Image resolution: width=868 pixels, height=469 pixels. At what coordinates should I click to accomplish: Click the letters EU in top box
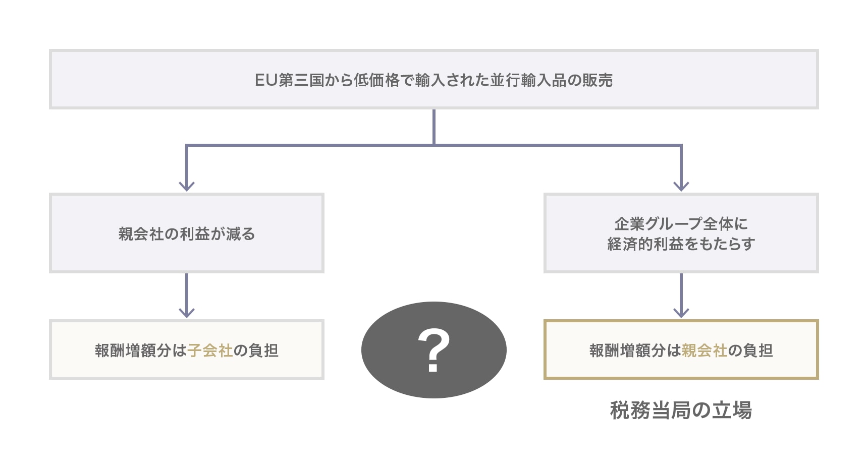click(x=266, y=80)
